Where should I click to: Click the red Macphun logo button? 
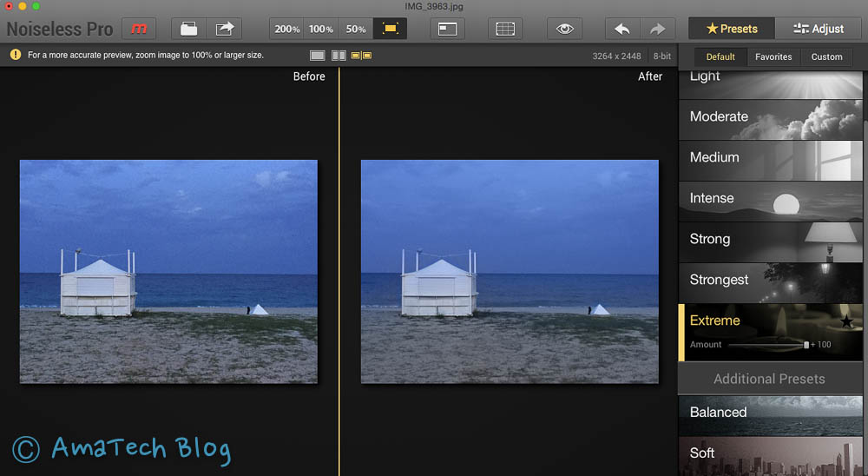(138, 29)
